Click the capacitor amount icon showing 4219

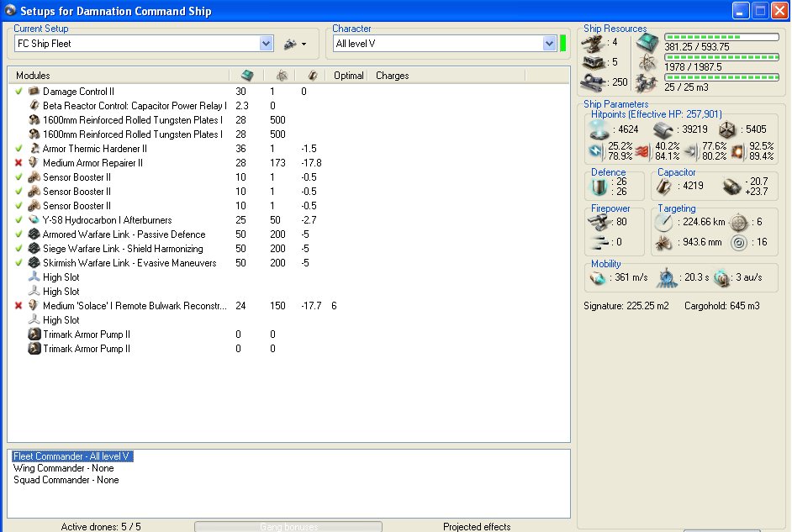click(x=663, y=187)
